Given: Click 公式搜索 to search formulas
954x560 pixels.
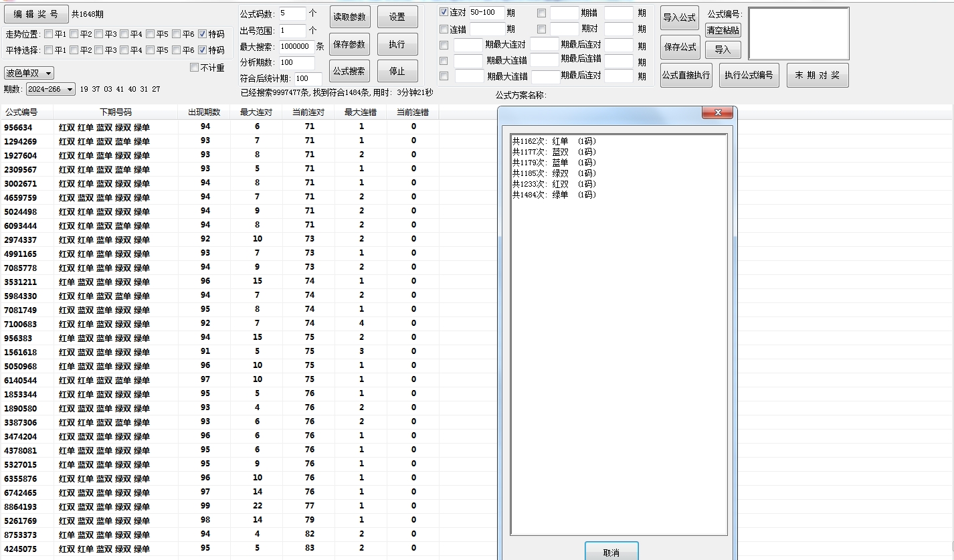Looking at the screenshot, I should [349, 71].
